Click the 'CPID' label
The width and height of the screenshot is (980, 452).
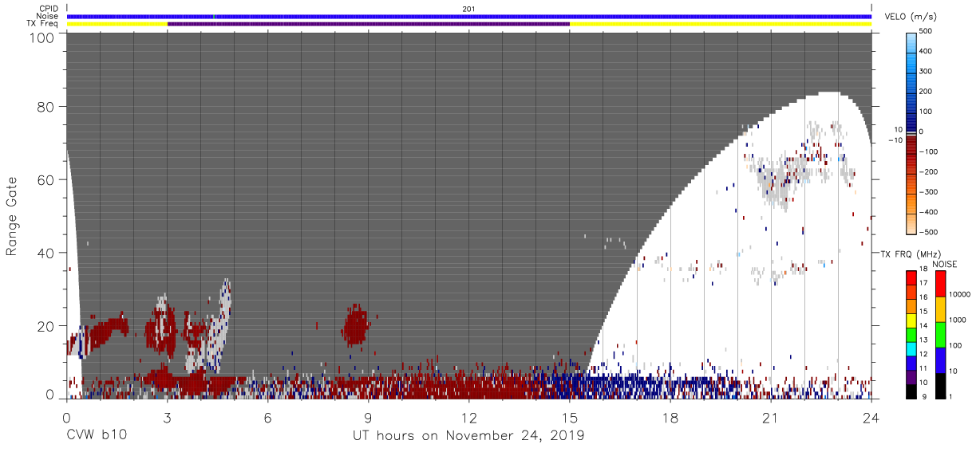[x=50, y=9]
